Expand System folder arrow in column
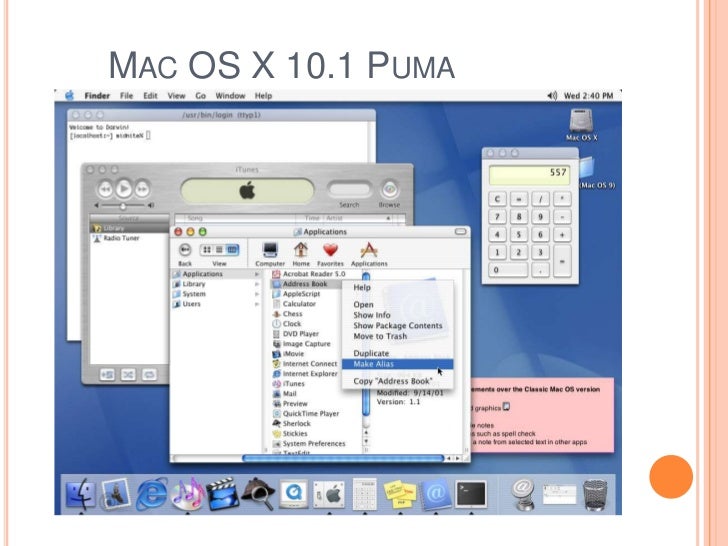 [x=257, y=294]
